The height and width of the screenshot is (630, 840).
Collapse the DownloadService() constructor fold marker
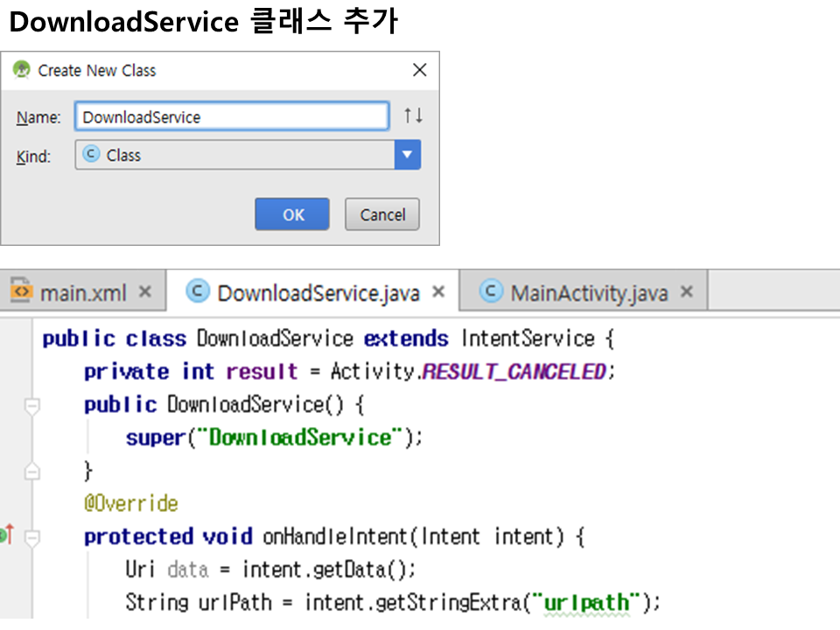click(32, 405)
